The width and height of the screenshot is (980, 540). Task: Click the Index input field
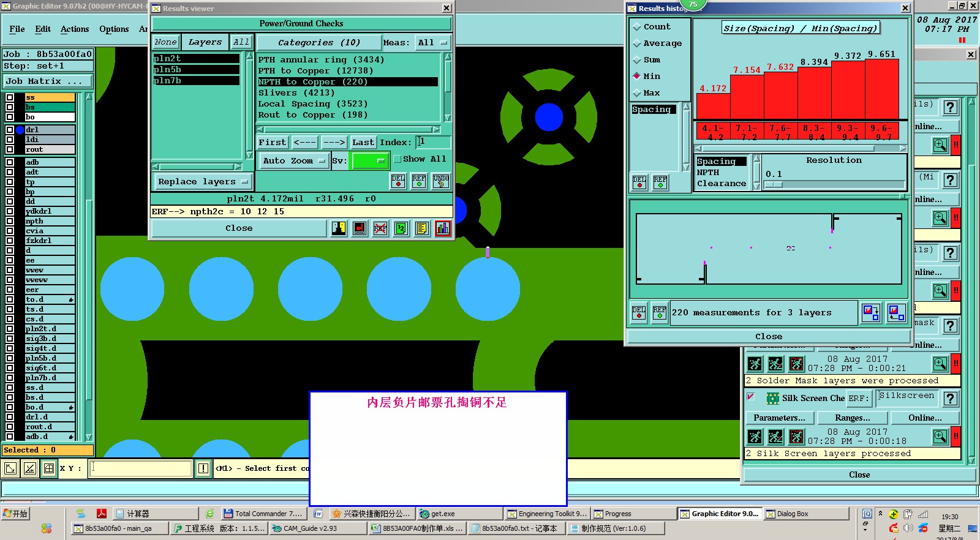pos(433,142)
